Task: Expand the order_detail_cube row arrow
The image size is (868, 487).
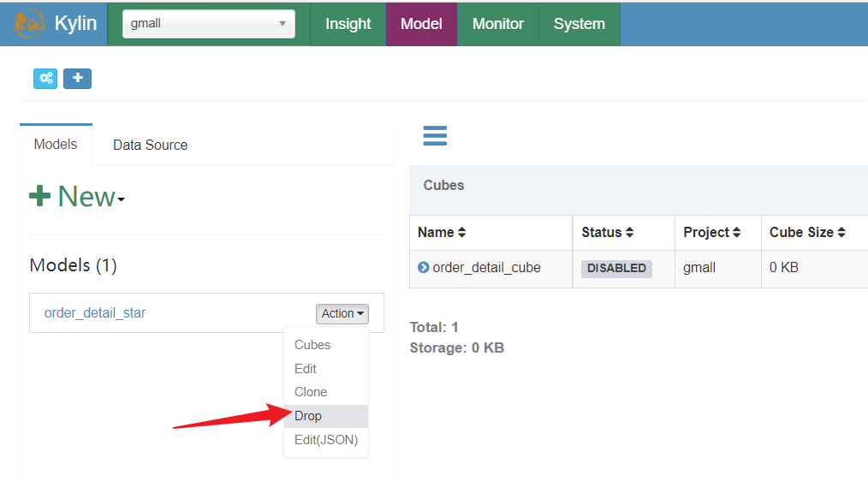Action: (x=424, y=267)
